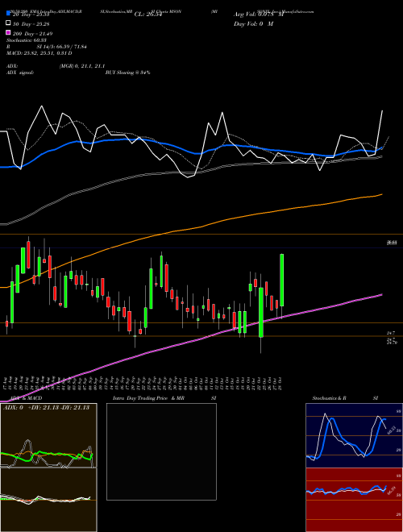The height and width of the screenshot is (532, 403).
Task: Open the blue Stochastics chart panel
Action: [354, 435]
